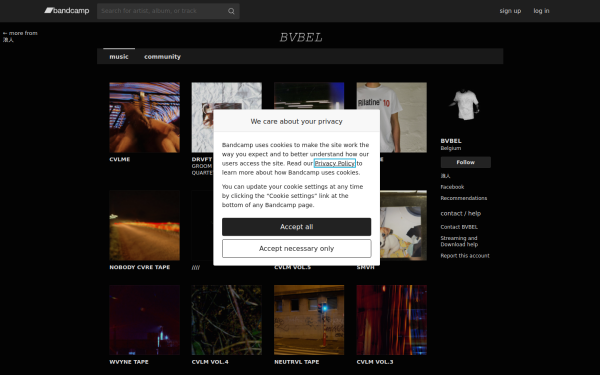Click the CVLME album title

pyautogui.click(x=120, y=159)
